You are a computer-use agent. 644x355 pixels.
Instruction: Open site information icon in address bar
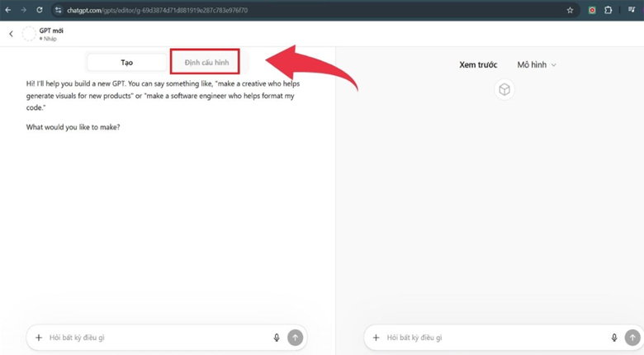point(59,10)
